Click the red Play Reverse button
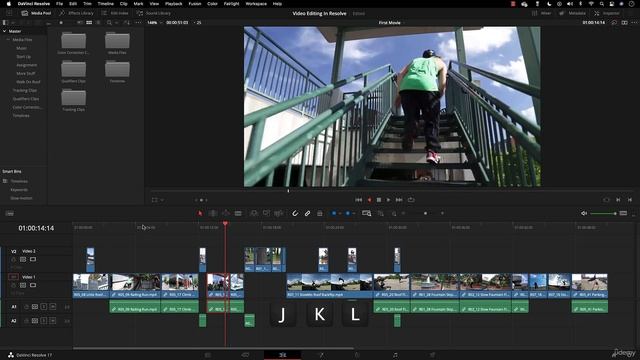The height and width of the screenshot is (360, 640). coord(370,200)
